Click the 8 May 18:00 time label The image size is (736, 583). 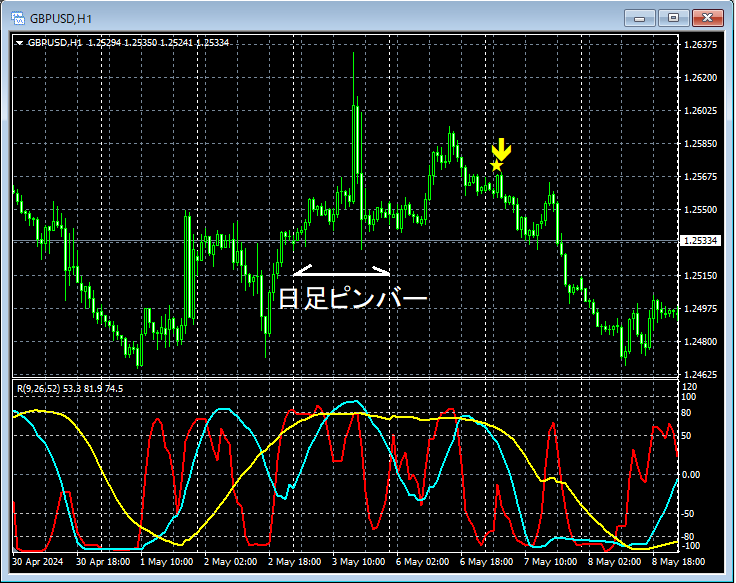tap(679, 562)
